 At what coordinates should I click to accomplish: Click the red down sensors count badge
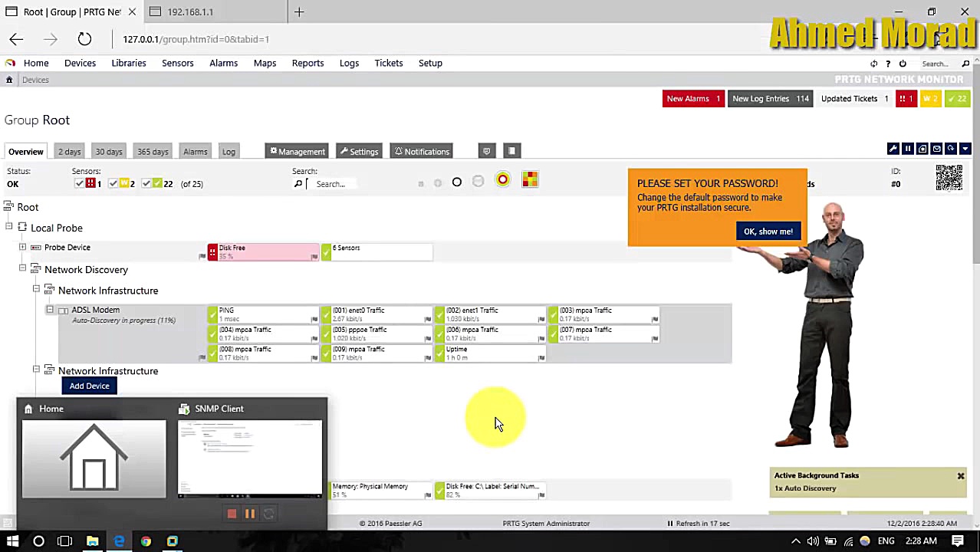pos(906,98)
